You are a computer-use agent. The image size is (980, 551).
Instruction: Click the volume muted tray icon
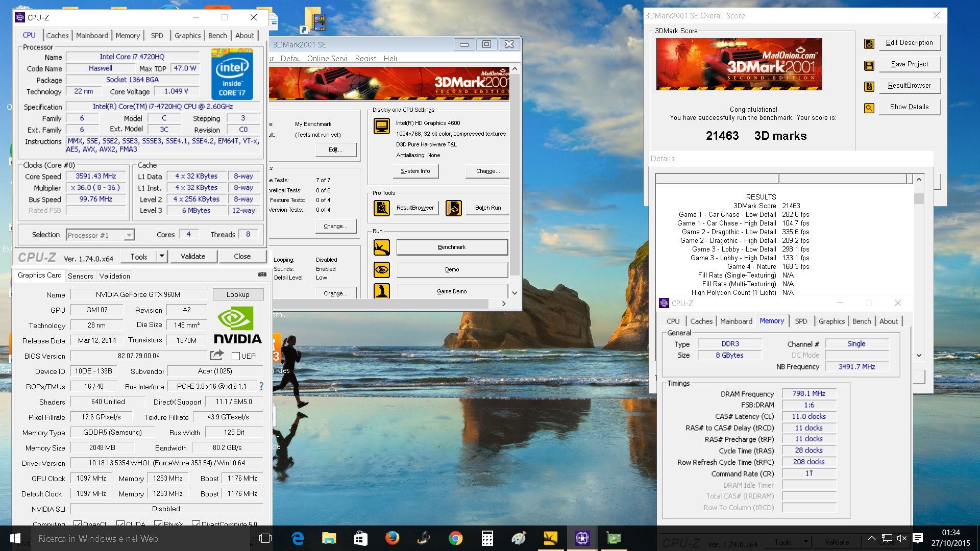[902, 538]
